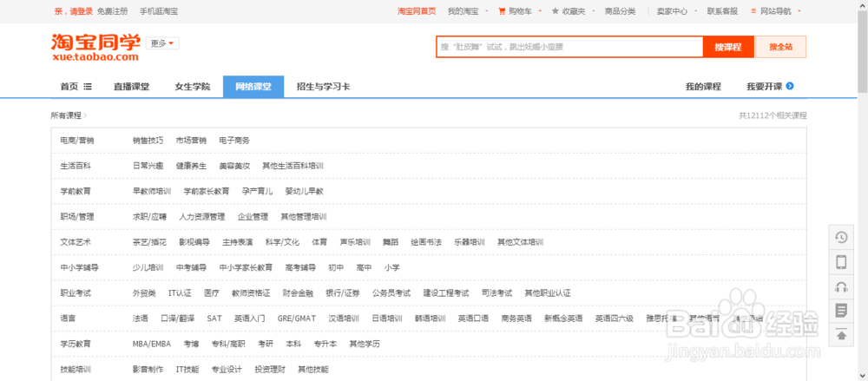Click the 淘宝同学 logo
This screenshot has height=381, width=868.
95,46
